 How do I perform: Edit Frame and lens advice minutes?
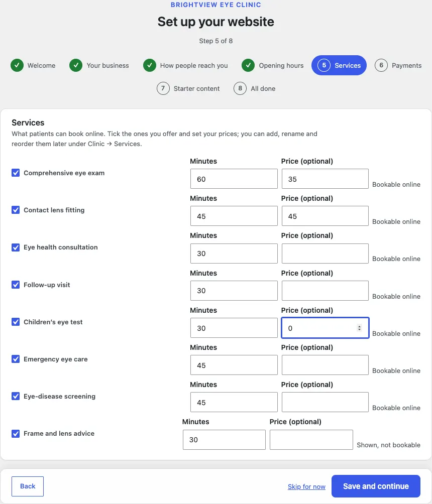coord(224,440)
